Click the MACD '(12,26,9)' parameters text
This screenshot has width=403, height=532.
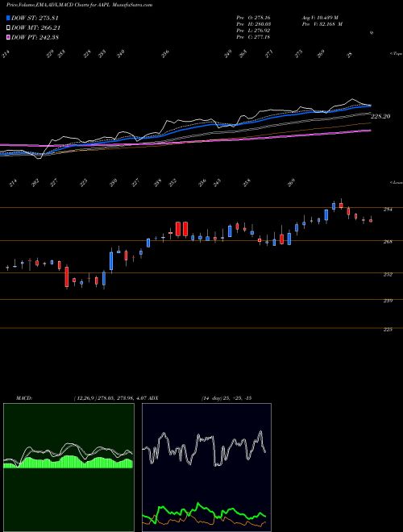coord(85,398)
